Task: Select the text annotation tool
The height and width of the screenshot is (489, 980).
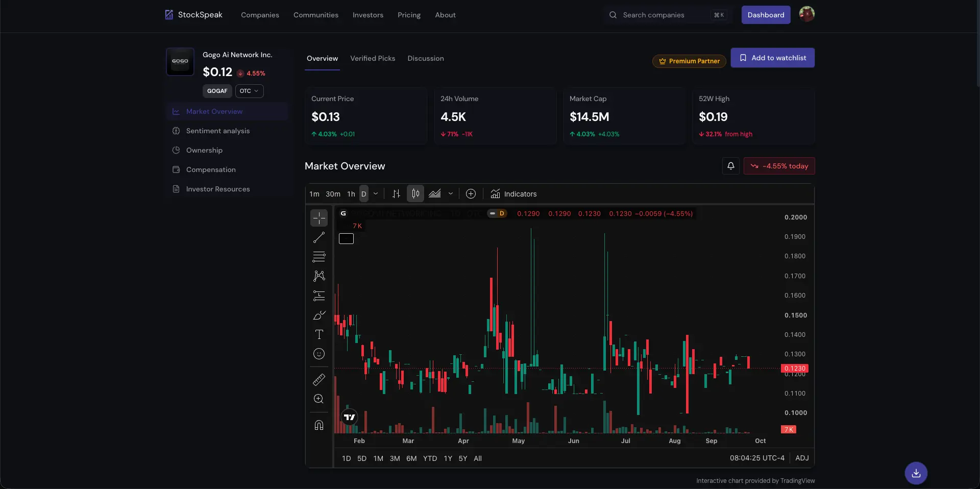Action: tap(319, 334)
